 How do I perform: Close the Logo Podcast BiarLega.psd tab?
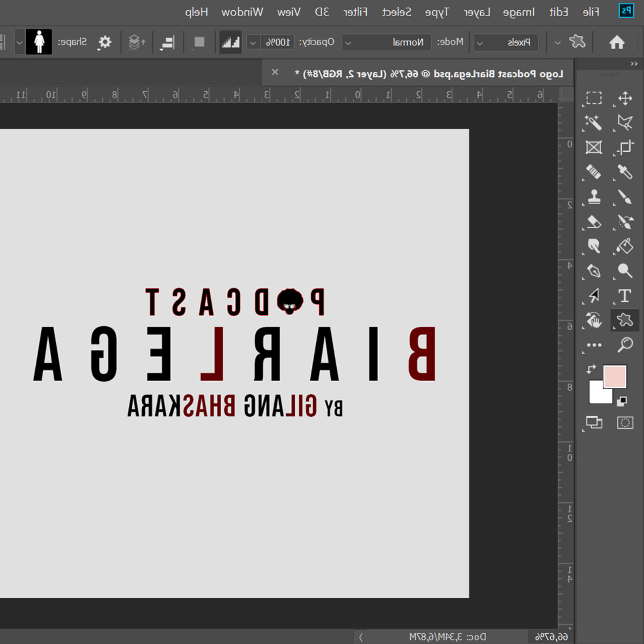275,72
